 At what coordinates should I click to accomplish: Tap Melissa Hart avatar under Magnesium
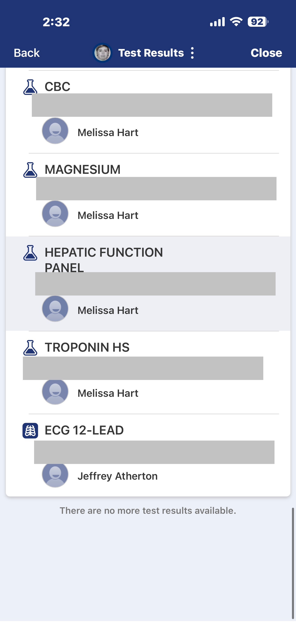(x=55, y=214)
